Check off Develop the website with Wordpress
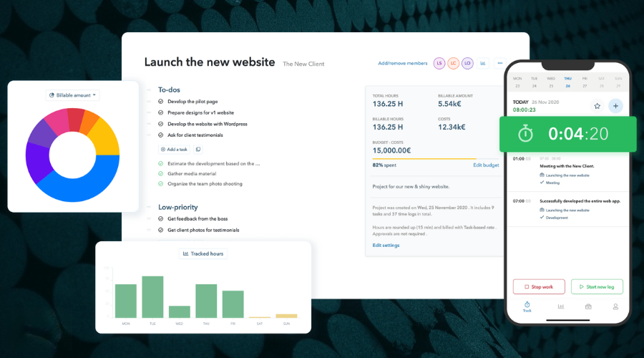 click(x=160, y=124)
